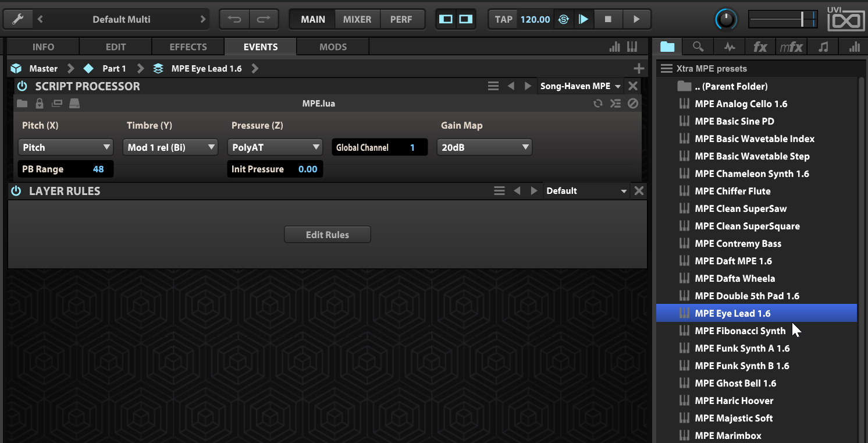Open the script editor icon
Viewport: 868px width, 443px height.
tap(616, 104)
